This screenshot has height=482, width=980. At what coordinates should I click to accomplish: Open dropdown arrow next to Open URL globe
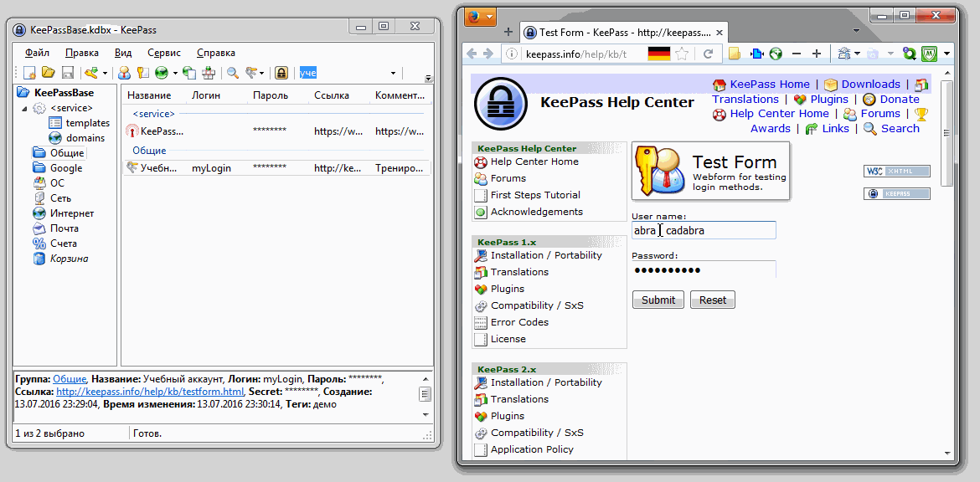click(x=175, y=73)
